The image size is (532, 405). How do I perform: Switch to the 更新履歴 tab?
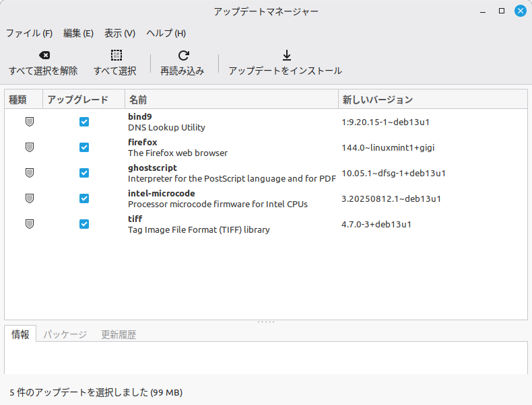(x=119, y=334)
